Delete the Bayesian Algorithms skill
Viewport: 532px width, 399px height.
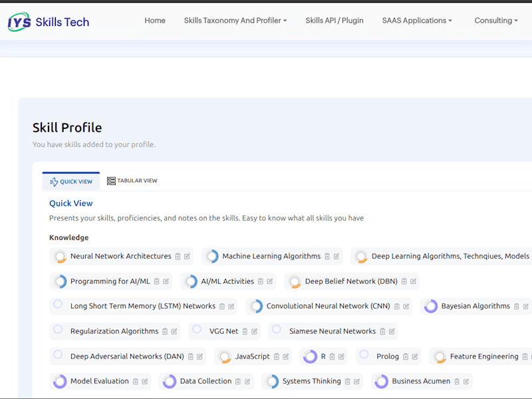coord(517,307)
